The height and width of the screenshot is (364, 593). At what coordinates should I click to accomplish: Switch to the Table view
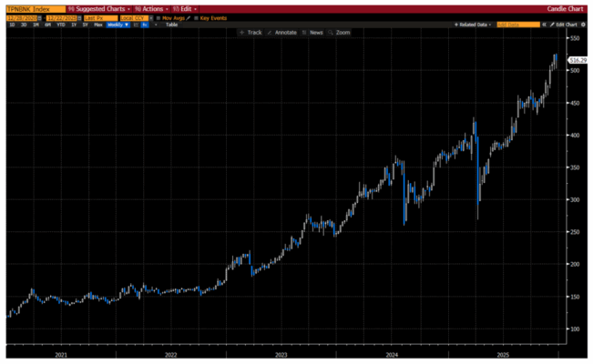tap(171, 25)
